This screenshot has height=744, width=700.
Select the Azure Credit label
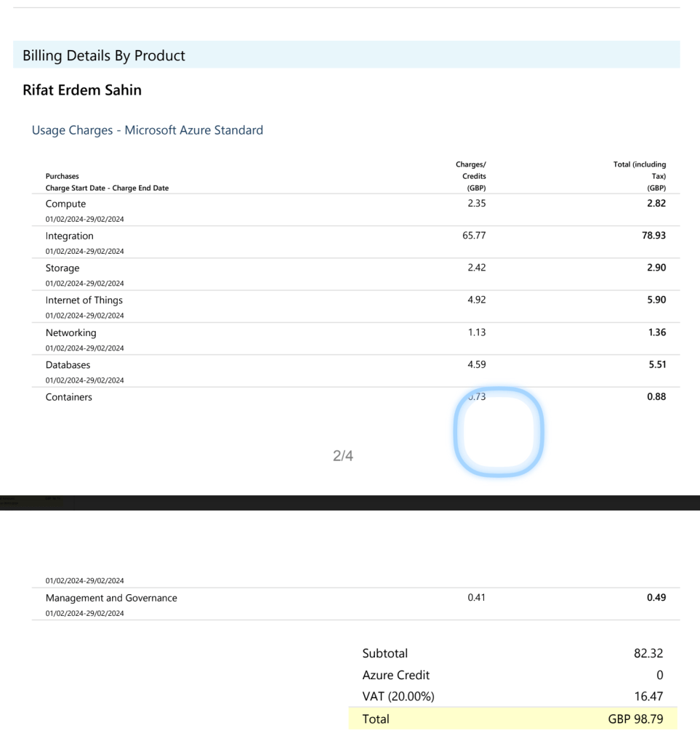(396, 675)
